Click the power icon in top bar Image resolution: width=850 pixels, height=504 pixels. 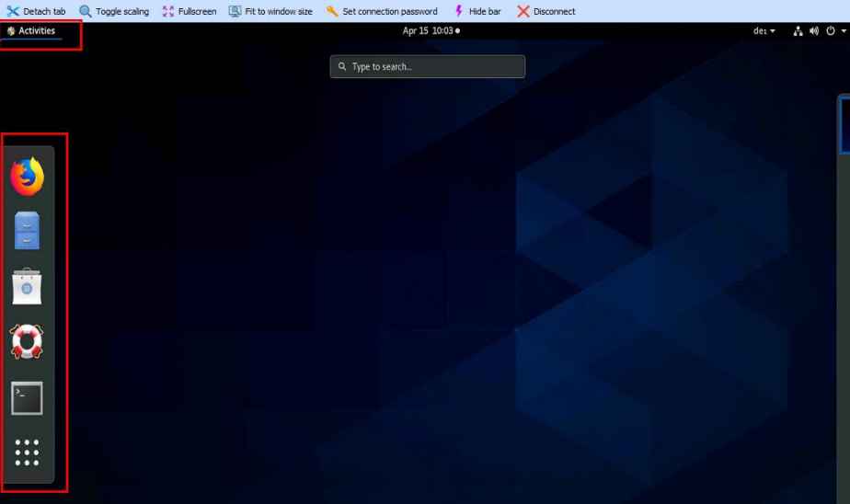coord(831,31)
